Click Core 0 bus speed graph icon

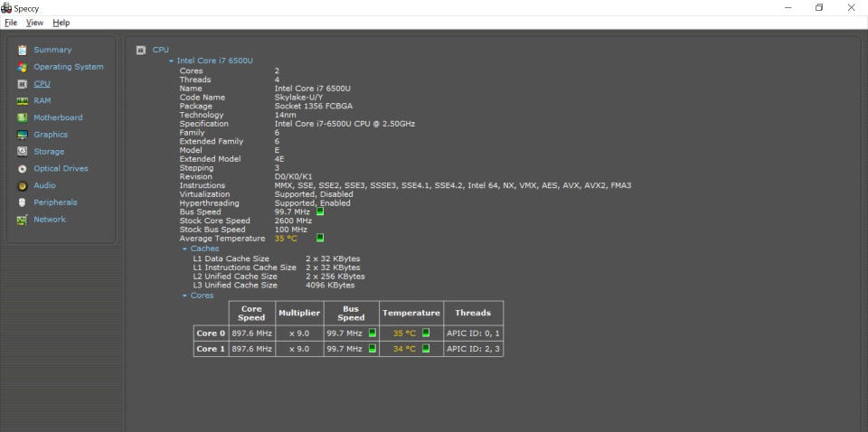coord(372,333)
